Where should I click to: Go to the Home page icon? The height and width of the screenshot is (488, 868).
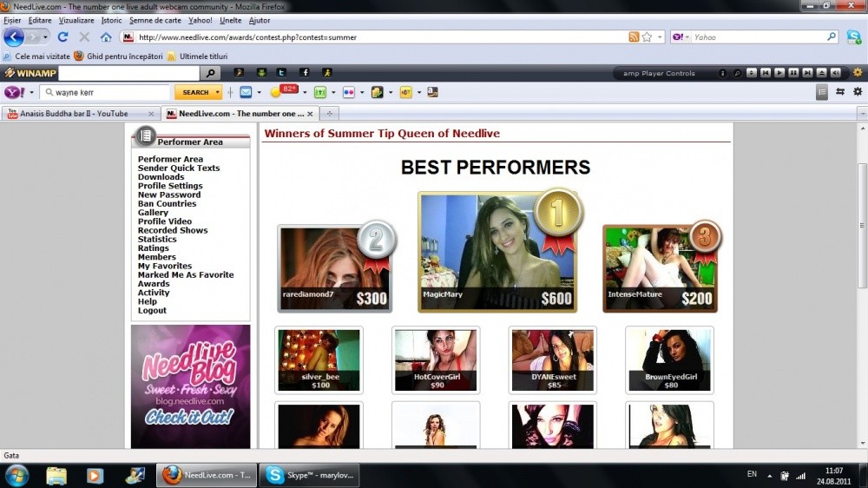point(106,37)
